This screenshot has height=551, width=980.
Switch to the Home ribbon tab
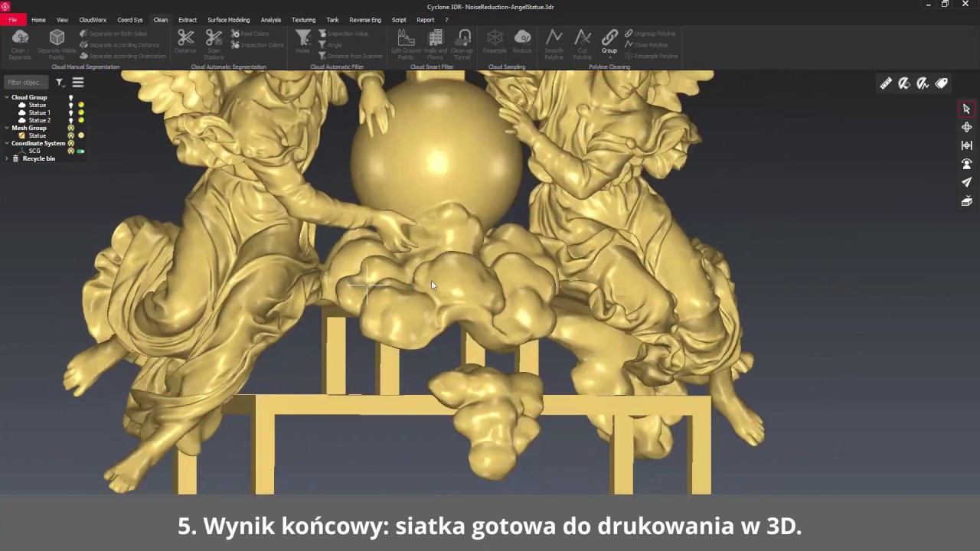click(38, 20)
